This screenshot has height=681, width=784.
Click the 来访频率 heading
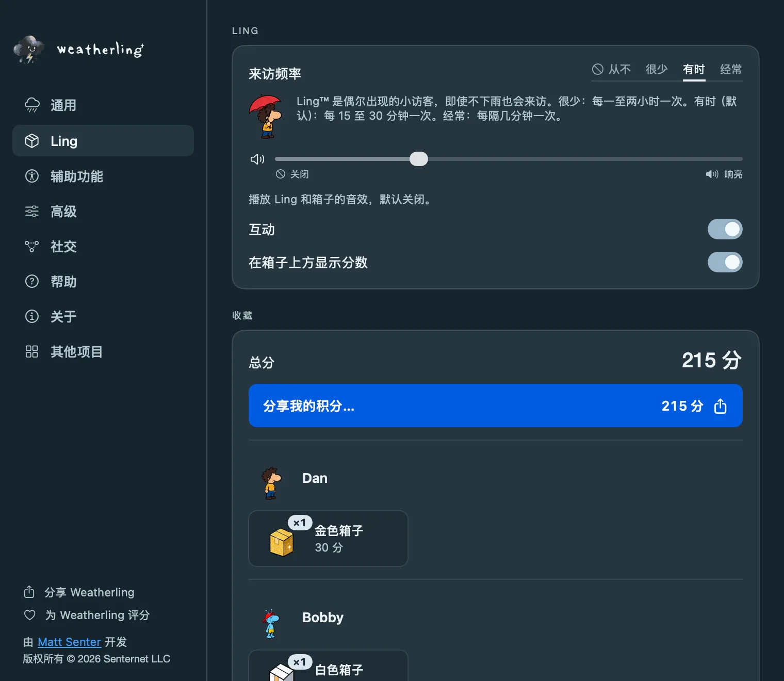(275, 74)
